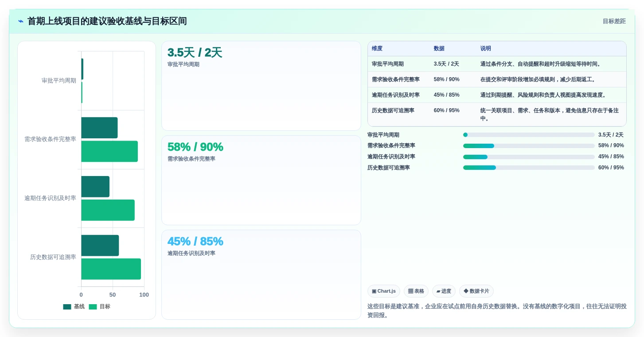The image size is (644, 337).
Task: Click the 逾期任务识别及时率 y-axis label in chart
Action: click(51, 198)
